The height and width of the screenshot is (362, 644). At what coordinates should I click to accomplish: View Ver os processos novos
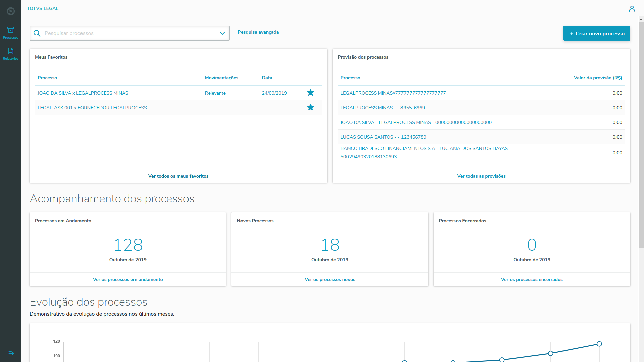[330, 279]
